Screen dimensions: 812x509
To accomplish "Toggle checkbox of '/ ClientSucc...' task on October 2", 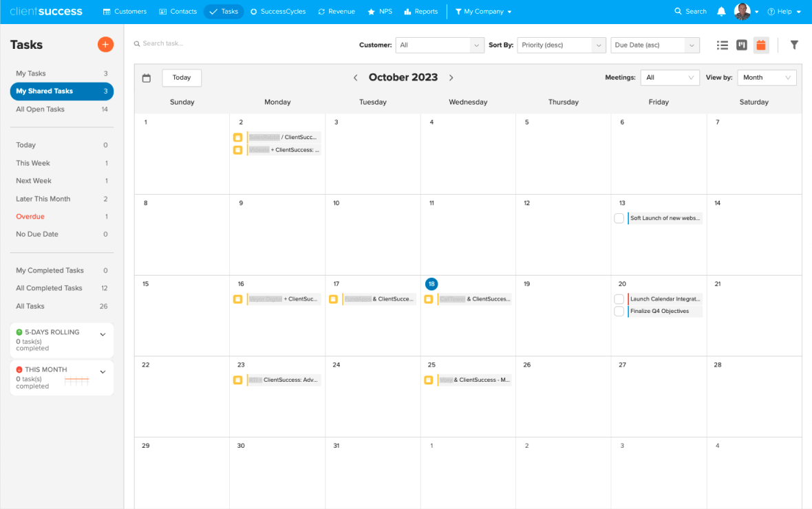I will (237, 137).
